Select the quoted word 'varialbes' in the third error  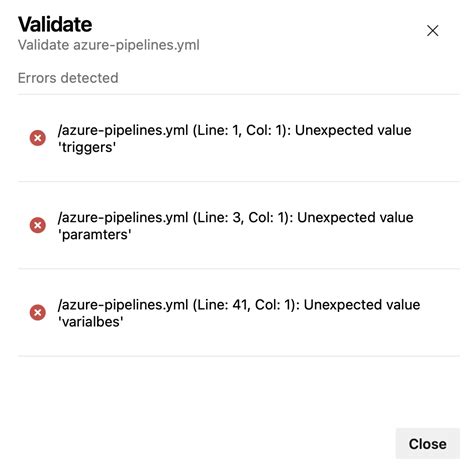click(91, 322)
